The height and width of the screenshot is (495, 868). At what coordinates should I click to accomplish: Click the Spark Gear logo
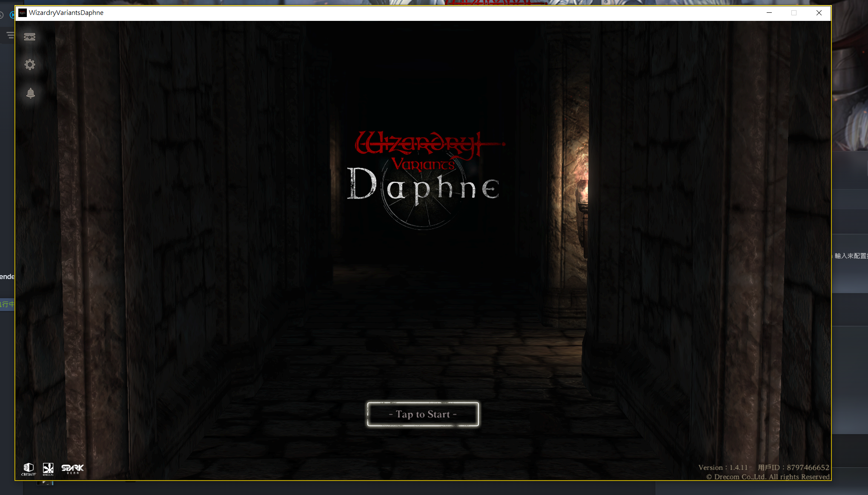point(72,469)
